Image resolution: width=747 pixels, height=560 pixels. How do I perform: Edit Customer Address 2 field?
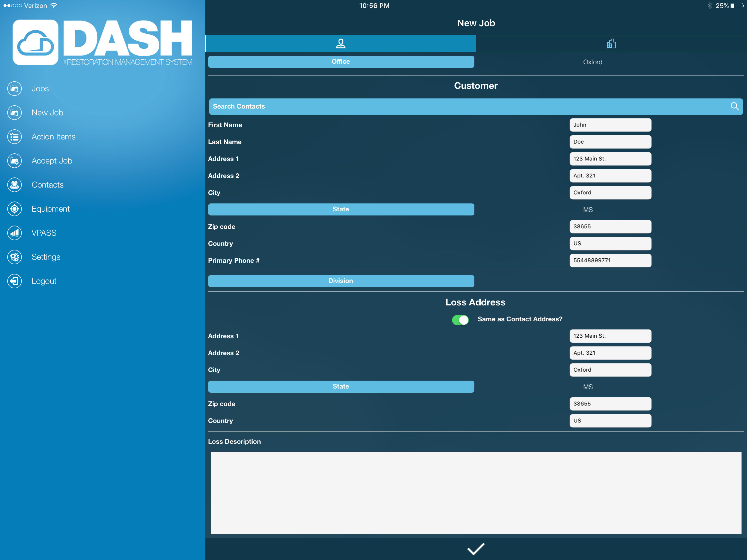click(610, 176)
